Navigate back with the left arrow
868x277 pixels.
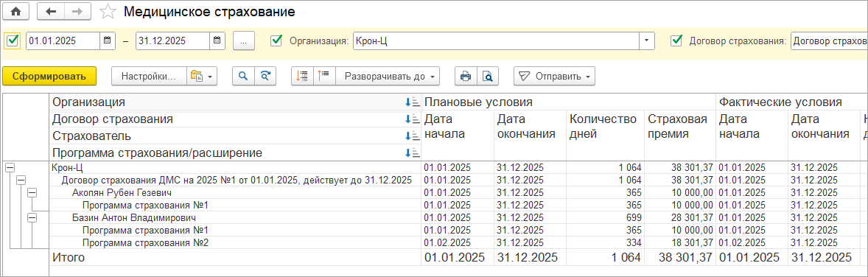(51, 12)
